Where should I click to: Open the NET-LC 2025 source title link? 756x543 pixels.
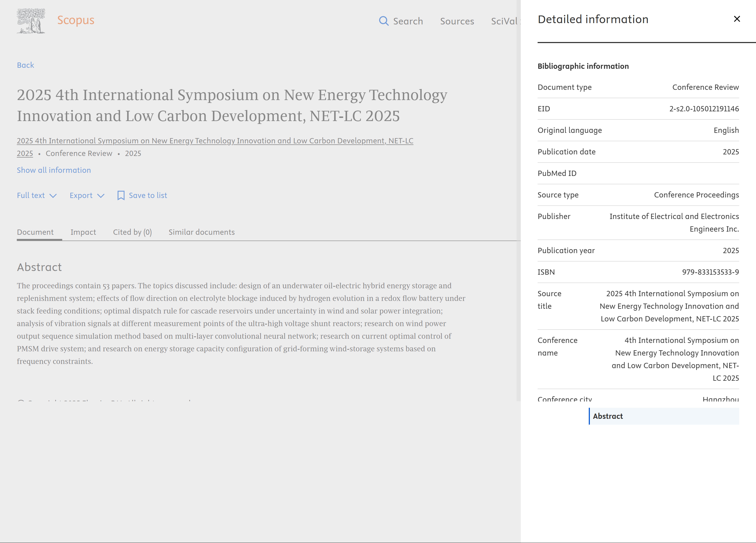[x=215, y=141]
